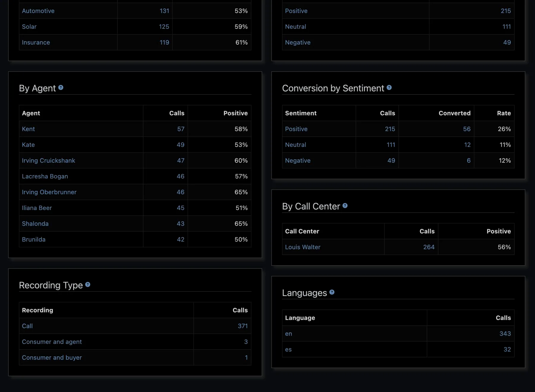The image size is (535, 392).
Task: Click Shalonda's 43 calls count
Action: tap(180, 224)
